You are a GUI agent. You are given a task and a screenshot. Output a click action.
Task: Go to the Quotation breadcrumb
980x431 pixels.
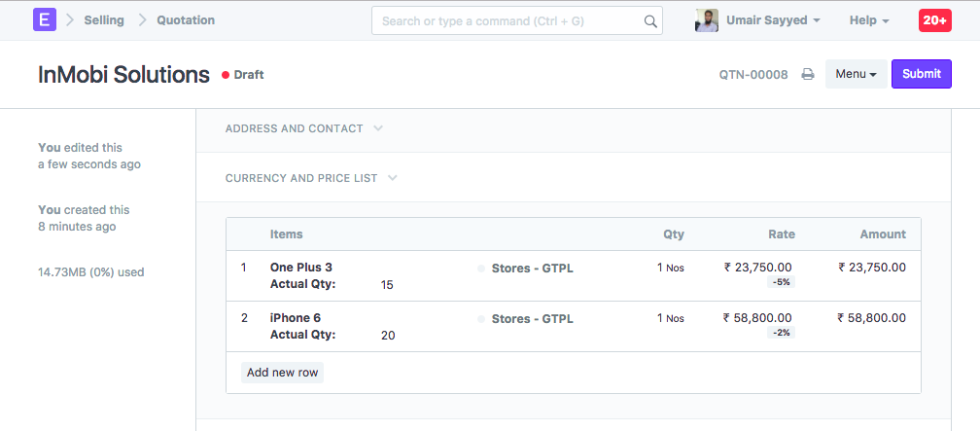click(186, 20)
